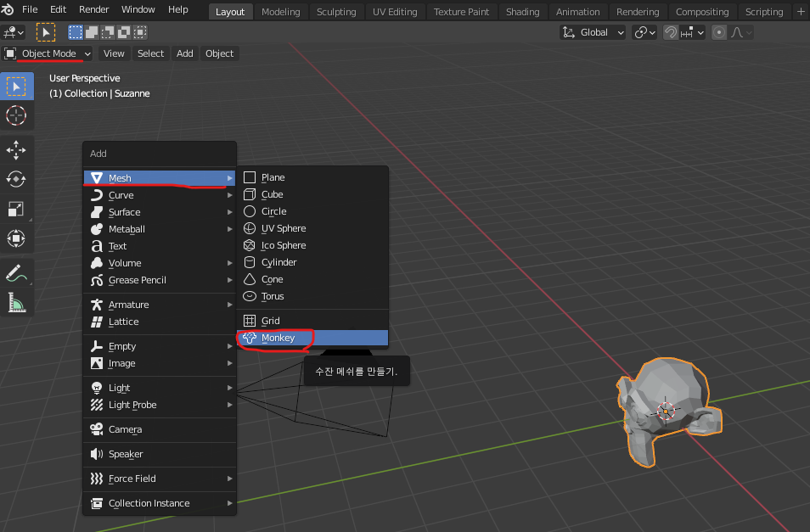The image size is (810, 532).
Task: Switch to the Shading workspace tab
Action: click(x=522, y=12)
